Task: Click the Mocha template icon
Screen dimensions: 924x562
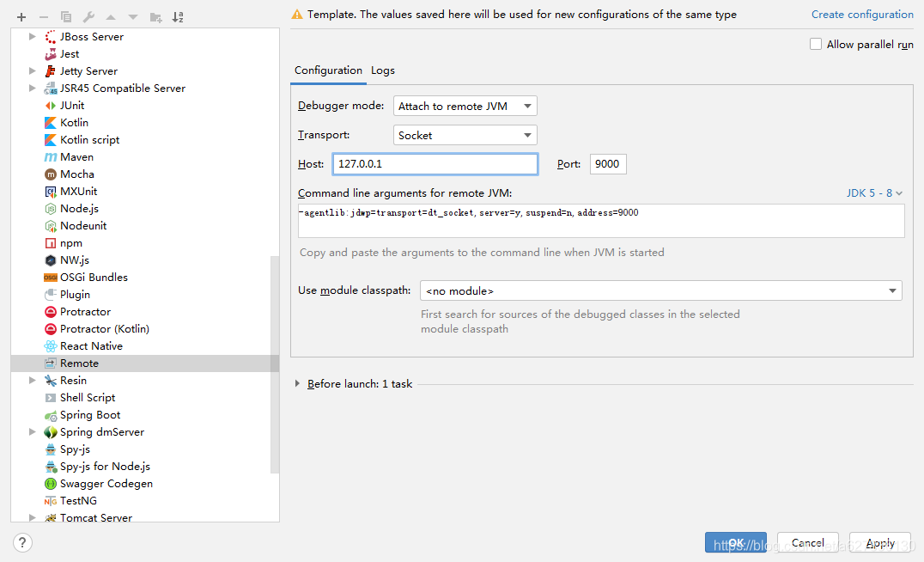Action: (51, 174)
